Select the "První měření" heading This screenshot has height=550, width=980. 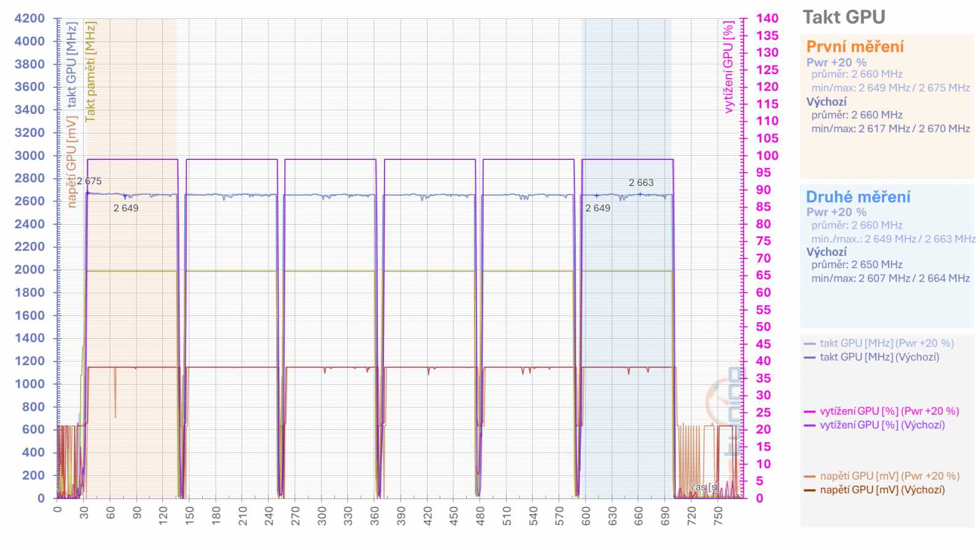click(x=854, y=47)
